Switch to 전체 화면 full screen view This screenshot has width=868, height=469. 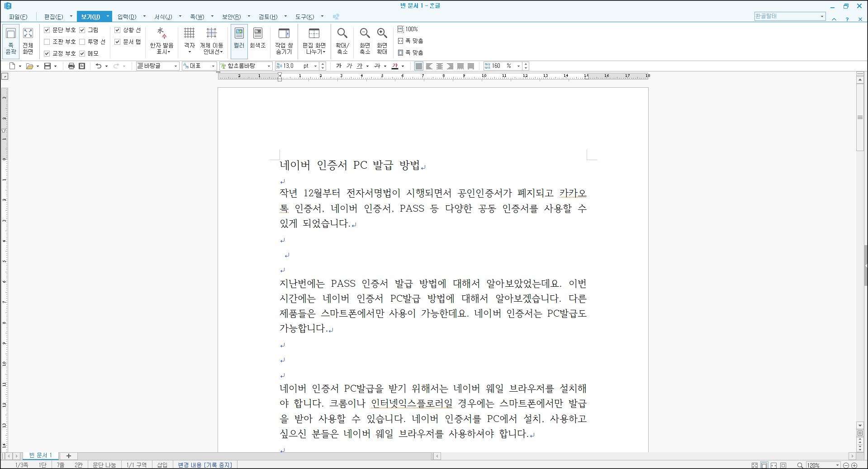pyautogui.click(x=28, y=41)
